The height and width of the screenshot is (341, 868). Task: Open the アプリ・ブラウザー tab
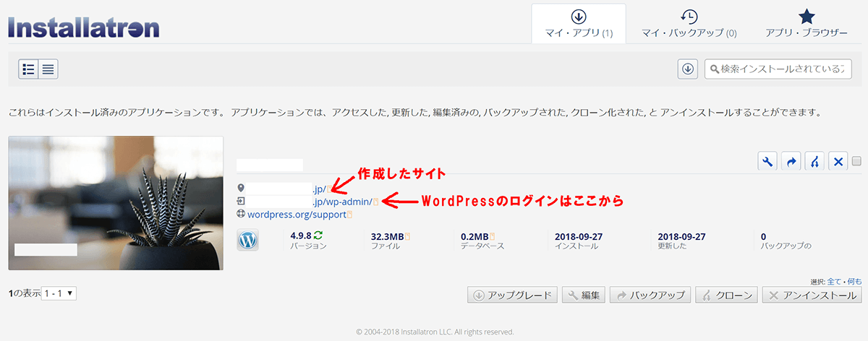pos(807,24)
